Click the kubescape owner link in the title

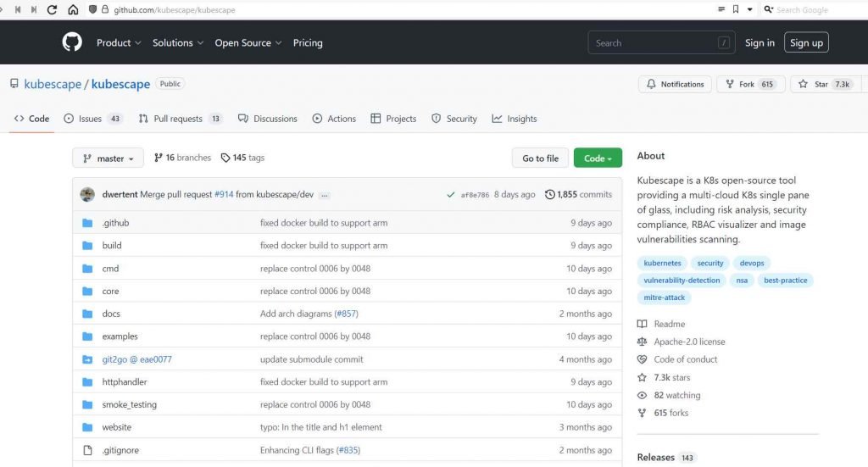pyautogui.click(x=53, y=84)
